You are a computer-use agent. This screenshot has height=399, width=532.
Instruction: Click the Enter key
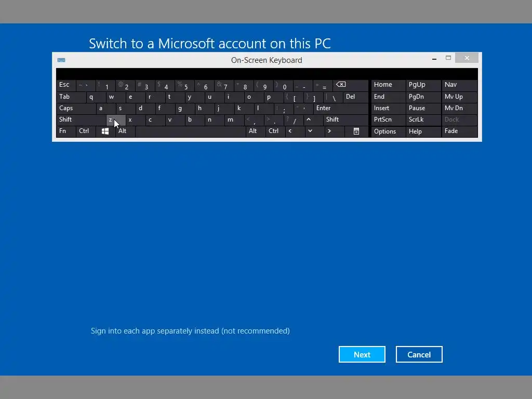click(341, 109)
